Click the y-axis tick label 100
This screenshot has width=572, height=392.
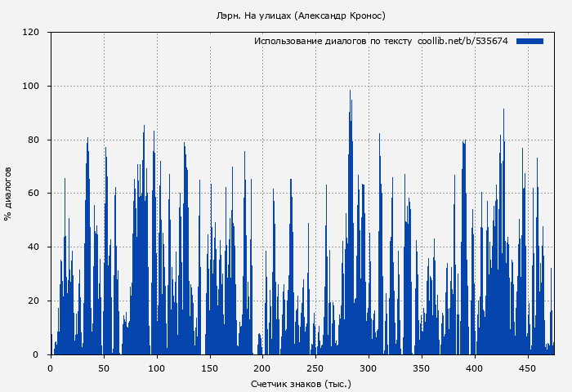click(31, 87)
